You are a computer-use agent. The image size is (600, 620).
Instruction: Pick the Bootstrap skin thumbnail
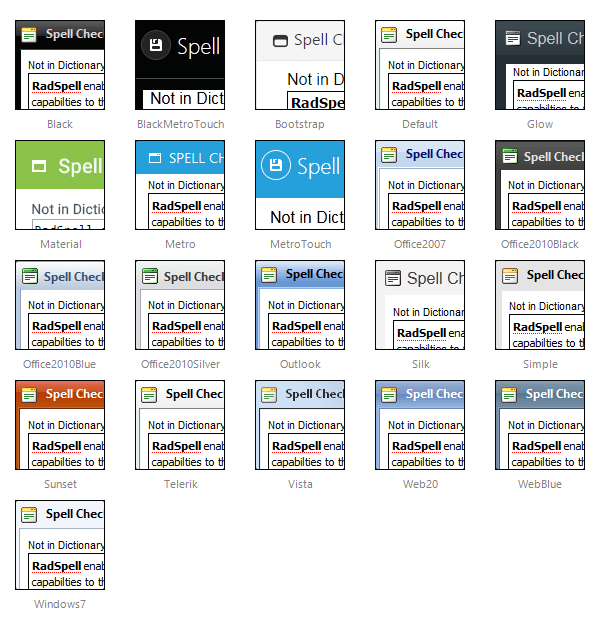tap(300, 65)
